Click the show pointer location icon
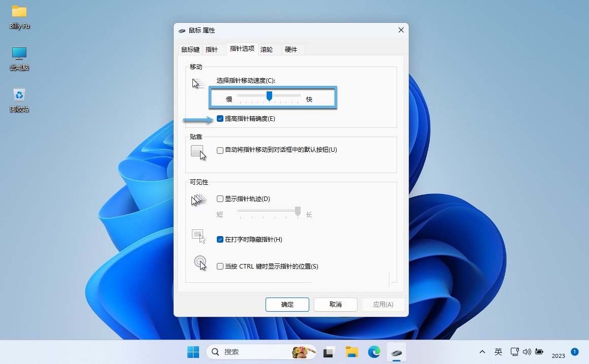589x364 pixels. 201,262
